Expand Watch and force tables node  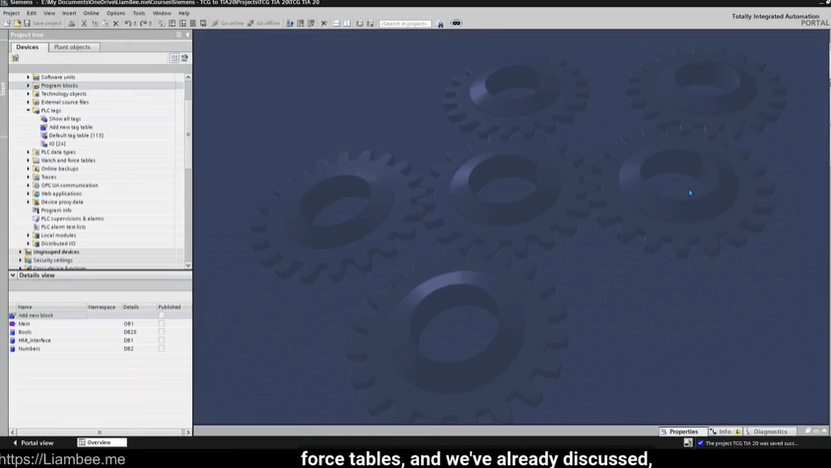point(29,160)
